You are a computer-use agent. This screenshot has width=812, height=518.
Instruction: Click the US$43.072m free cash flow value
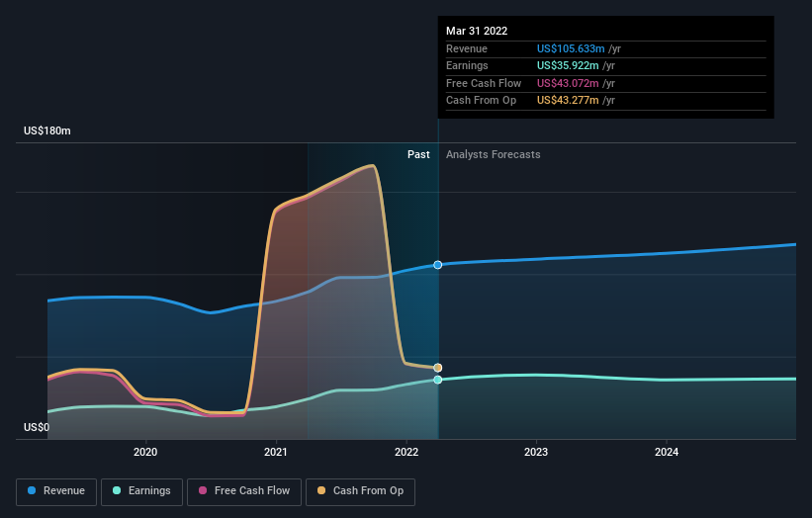[568, 83]
